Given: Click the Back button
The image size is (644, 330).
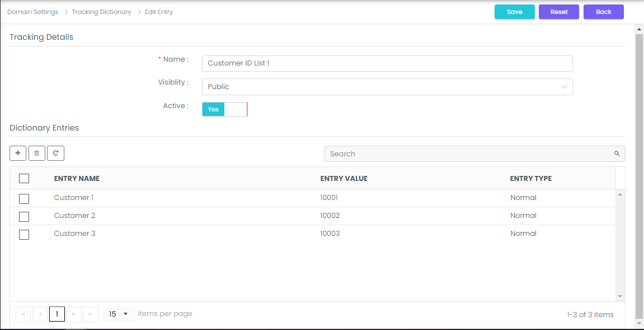Looking at the screenshot, I should tap(604, 12).
